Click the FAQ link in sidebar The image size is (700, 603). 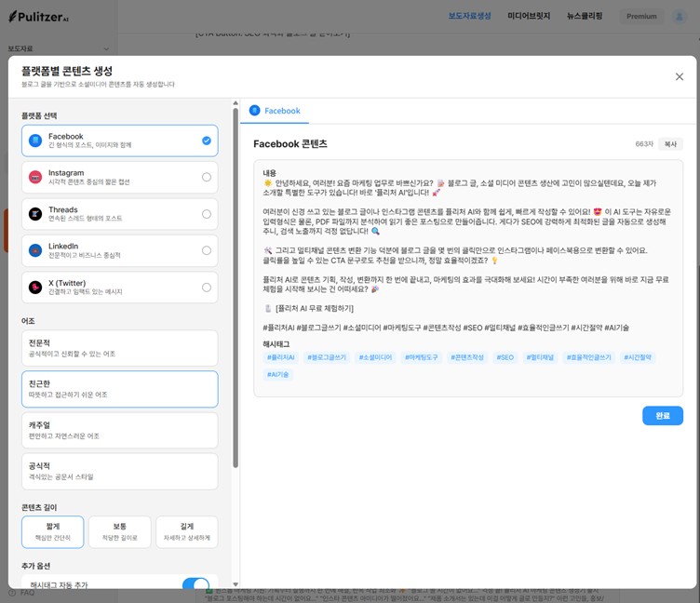(x=27, y=593)
